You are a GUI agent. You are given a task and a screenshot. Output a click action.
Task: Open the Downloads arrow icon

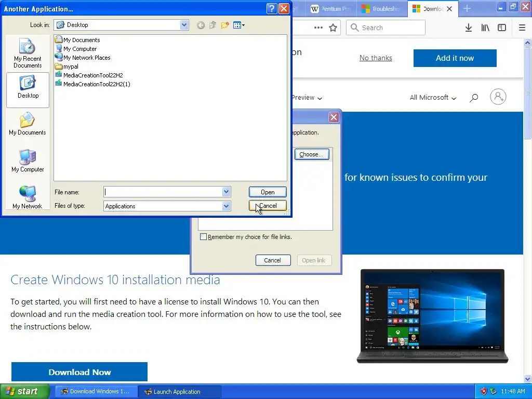coord(469,28)
